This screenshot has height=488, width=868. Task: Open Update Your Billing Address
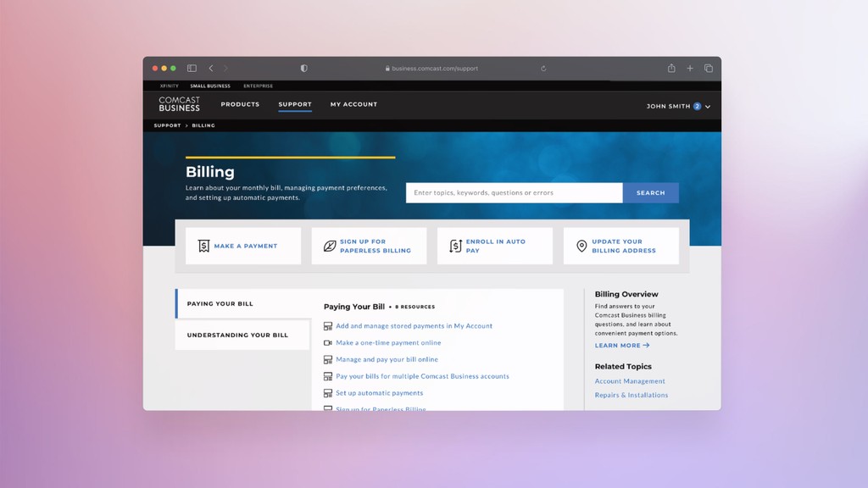click(621, 246)
